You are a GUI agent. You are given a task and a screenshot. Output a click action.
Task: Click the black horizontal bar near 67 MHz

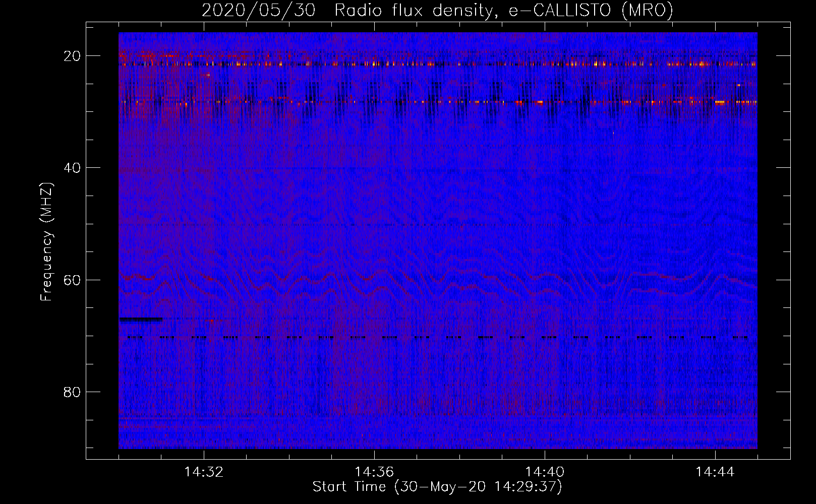point(141,319)
